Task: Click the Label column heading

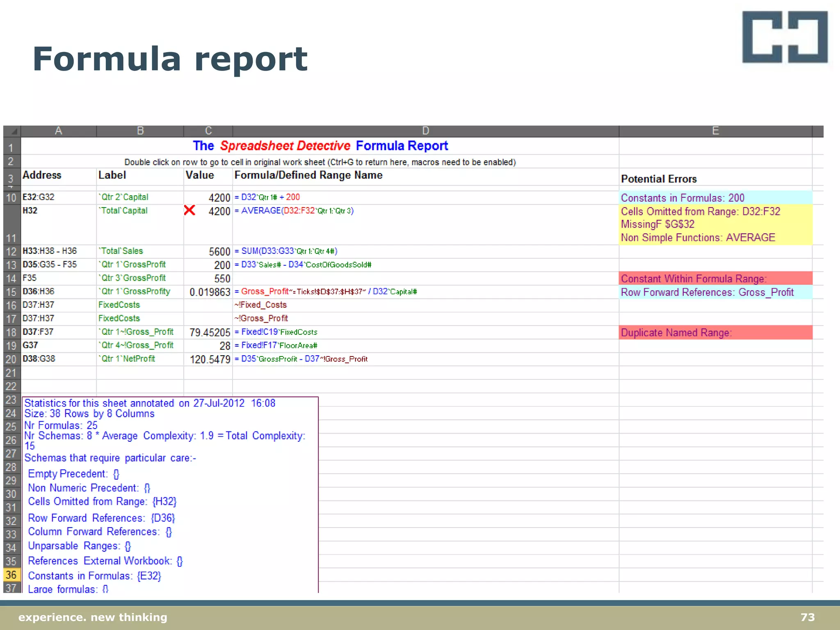Action: (112, 175)
